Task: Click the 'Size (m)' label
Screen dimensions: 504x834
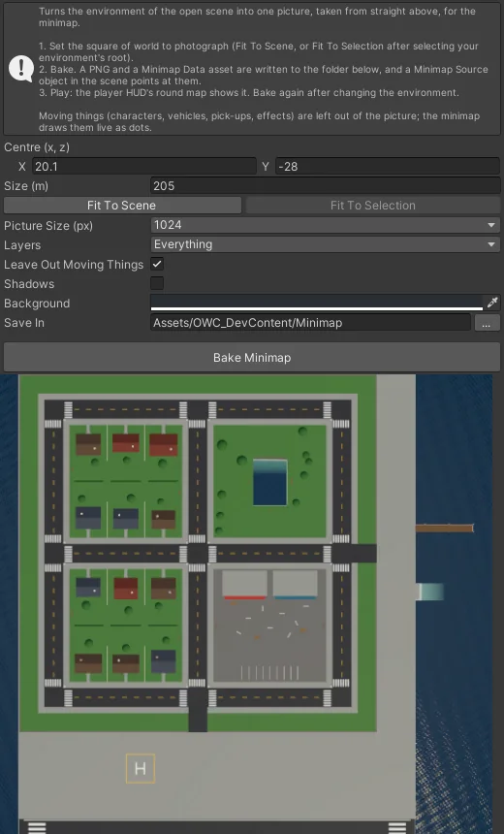Action: tap(26, 186)
